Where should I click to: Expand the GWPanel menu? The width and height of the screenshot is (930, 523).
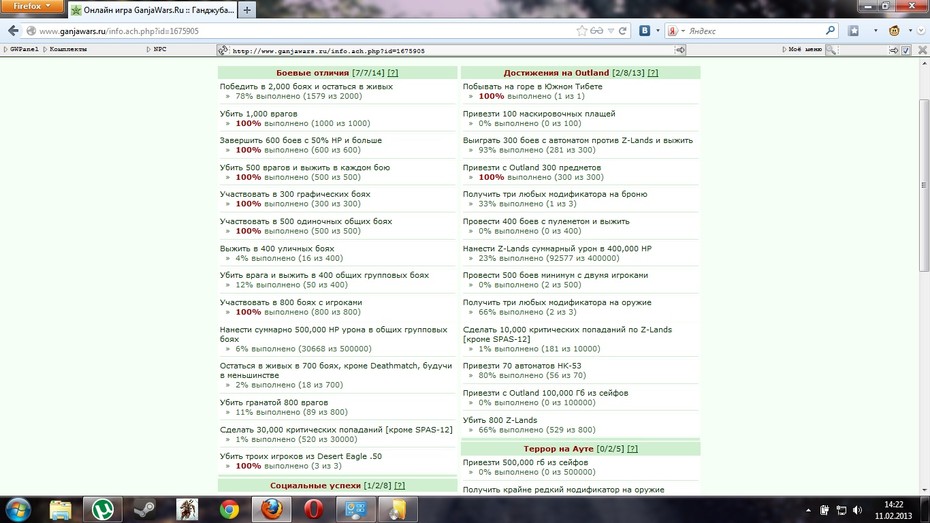pos(21,49)
